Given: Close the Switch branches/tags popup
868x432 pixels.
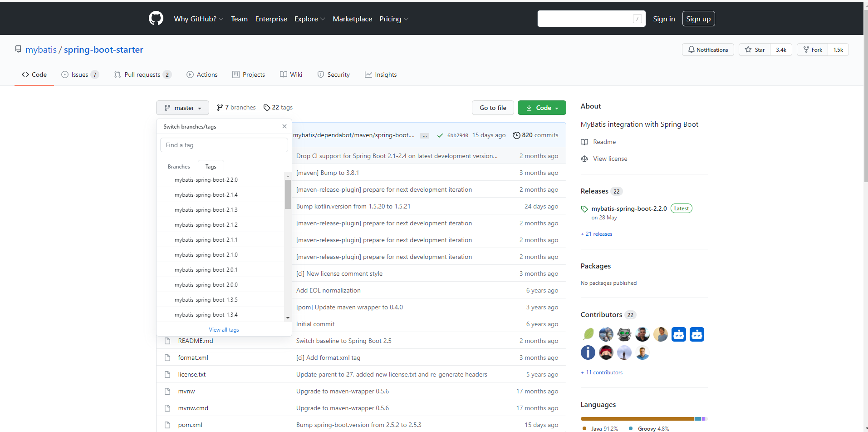Looking at the screenshot, I should pyautogui.click(x=284, y=126).
